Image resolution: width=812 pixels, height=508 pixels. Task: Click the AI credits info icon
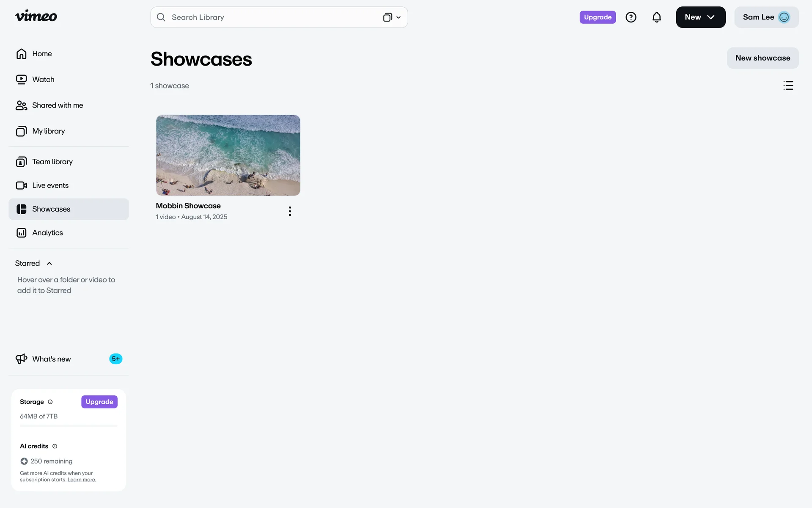coord(55,446)
